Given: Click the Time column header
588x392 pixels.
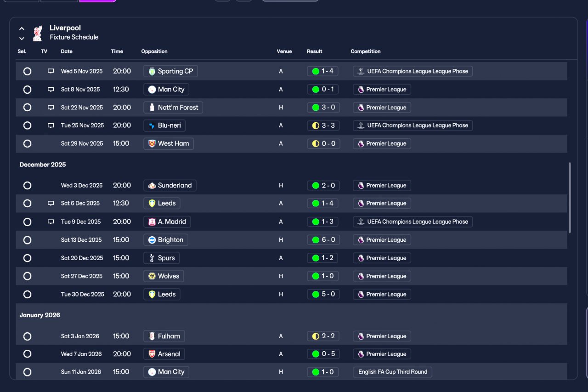Looking at the screenshot, I should [117, 51].
